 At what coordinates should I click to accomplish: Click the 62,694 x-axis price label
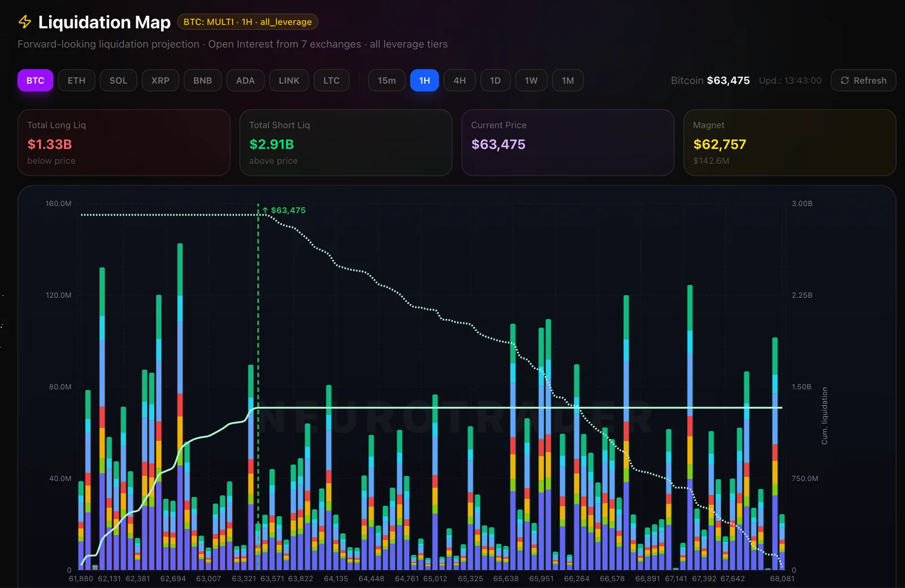(173, 578)
